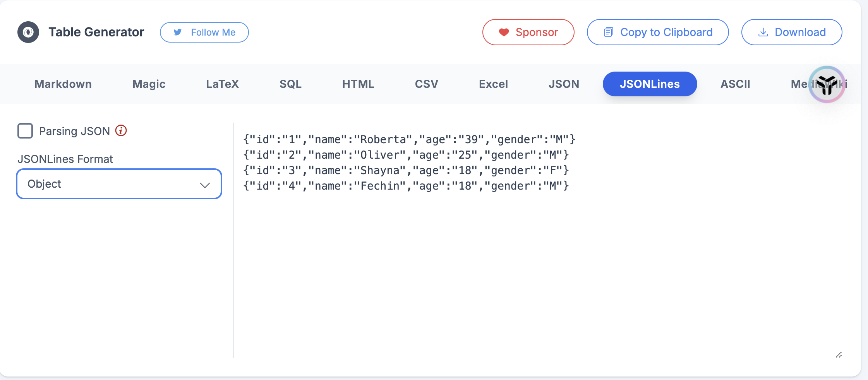This screenshot has width=868, height=380.
Task: Switch to the CSV tab
Action: (x=426, y=84)
